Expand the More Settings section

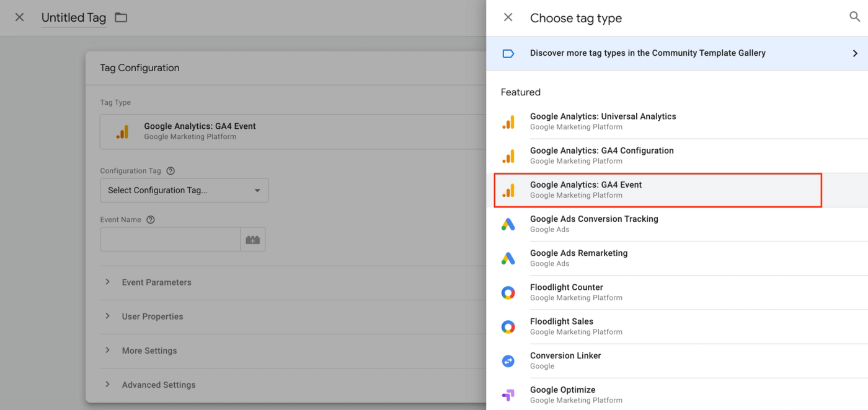149,351
